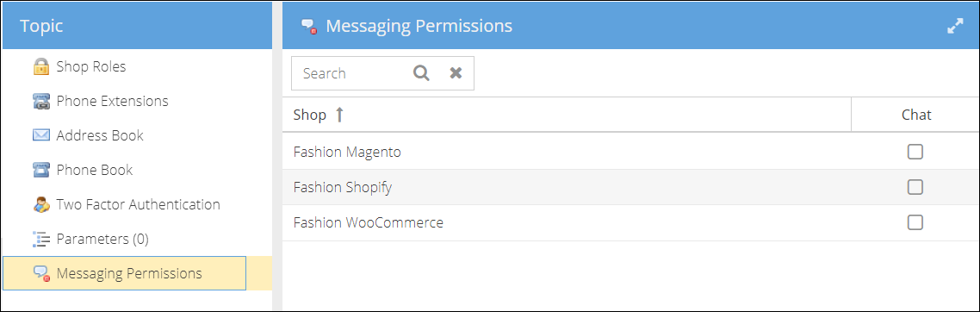
Task: Enable Chat for Fashion Shopify
Action: 915,187
